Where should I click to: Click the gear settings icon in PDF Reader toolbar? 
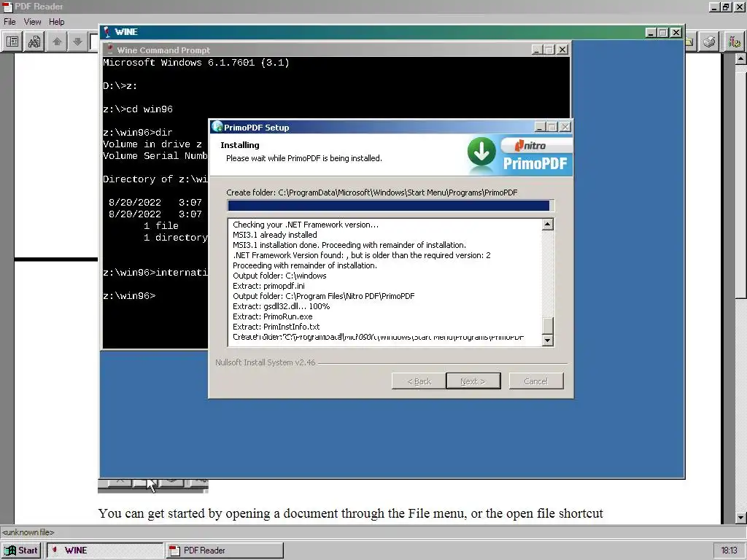[x=734, y=42]
